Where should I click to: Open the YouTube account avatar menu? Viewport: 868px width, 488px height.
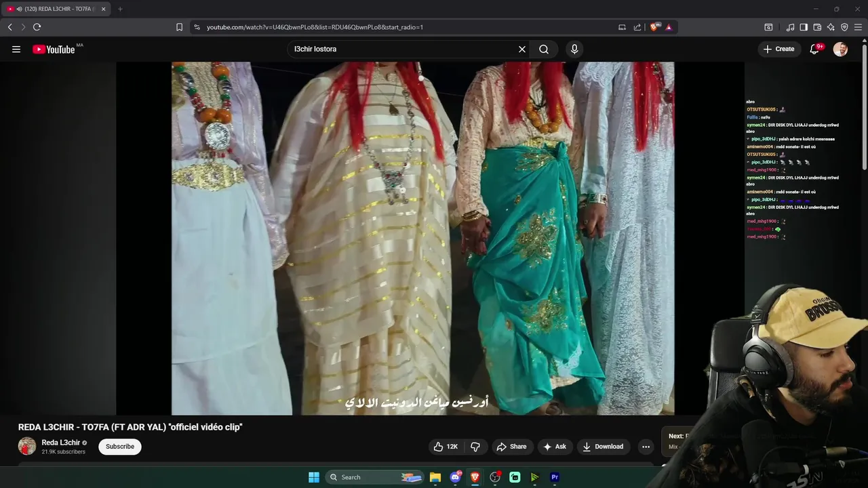(x=840, y=49)
